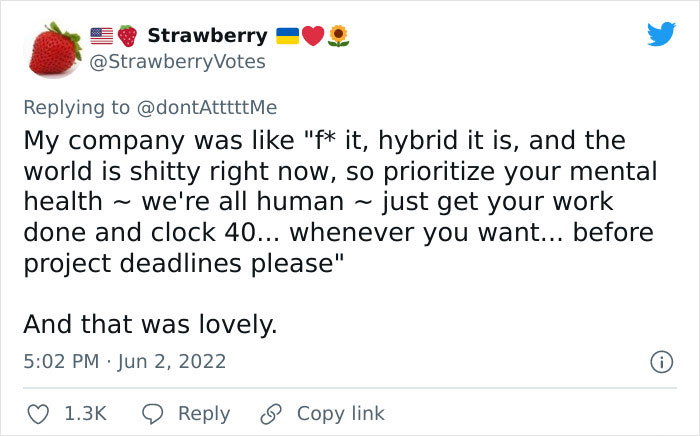This screenshot has width=700, height=436.
Task: Open the @dontAtttttMe mention link
Action: [207, 108]
